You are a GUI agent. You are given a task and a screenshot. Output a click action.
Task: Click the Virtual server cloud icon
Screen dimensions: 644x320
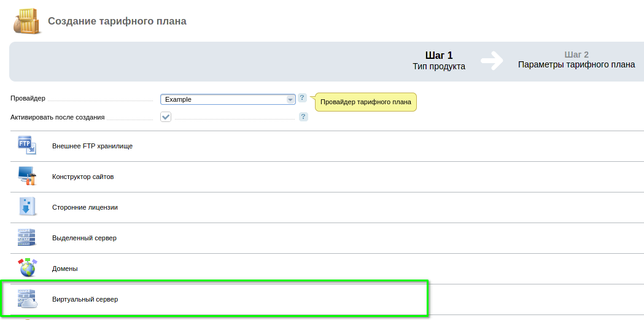pyautogui.click(x=27, y=299)
